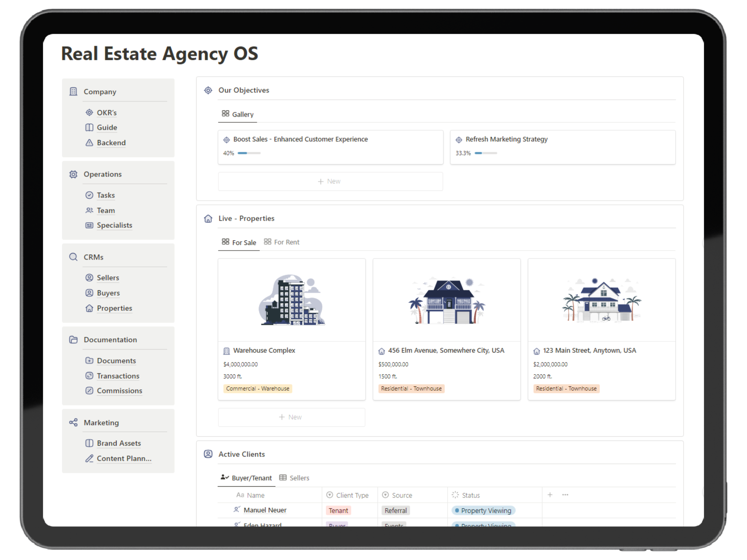Click the Tasks checkmark circle icon
Viewport: 747px width, 560px height.
click(x=89, y=195)
